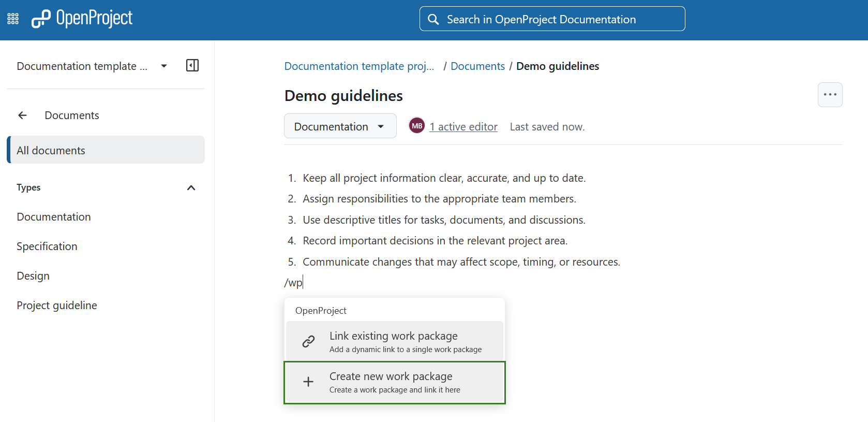Click list item Communicate changes that may affect scope
Viewport: 868px width, 422px height.
[x=461, y=262]
